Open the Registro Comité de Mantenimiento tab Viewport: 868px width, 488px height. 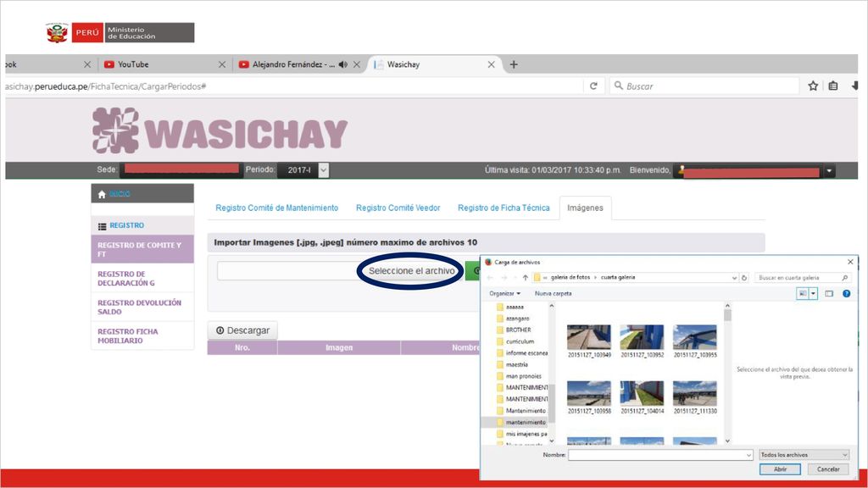tap(277, 208)
